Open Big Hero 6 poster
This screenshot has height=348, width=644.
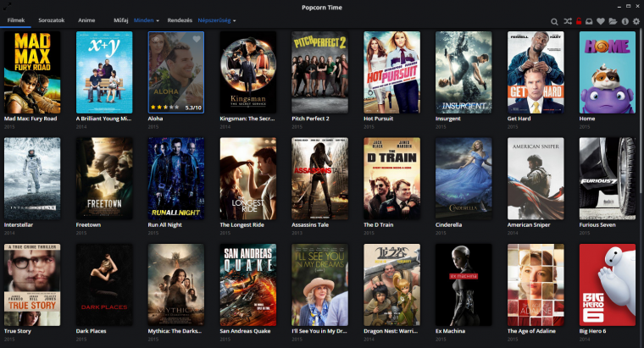pos(608,284)
